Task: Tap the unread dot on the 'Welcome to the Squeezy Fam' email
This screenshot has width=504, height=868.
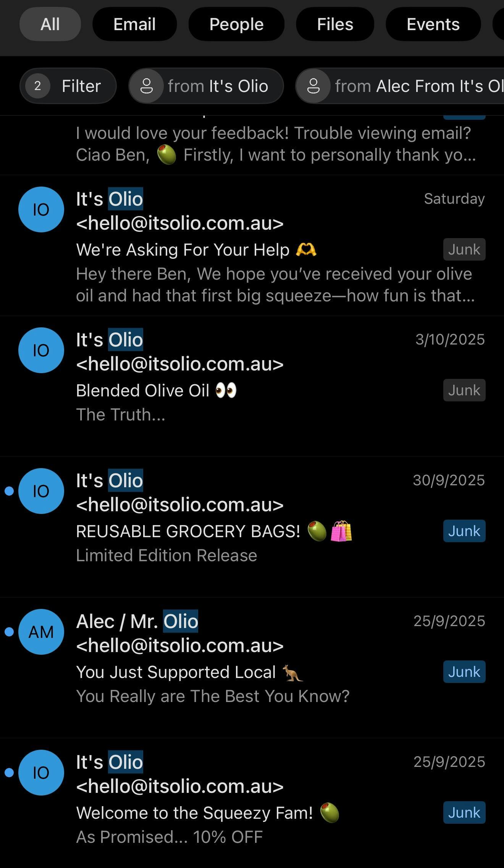Action: pyautogui.click(x=9, y=773)
